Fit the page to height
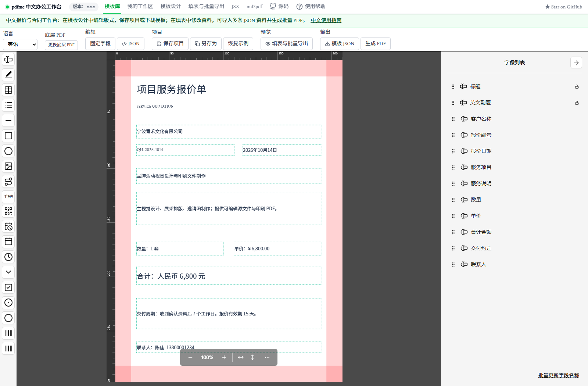The image size is (588, 386). coord(252,357)
